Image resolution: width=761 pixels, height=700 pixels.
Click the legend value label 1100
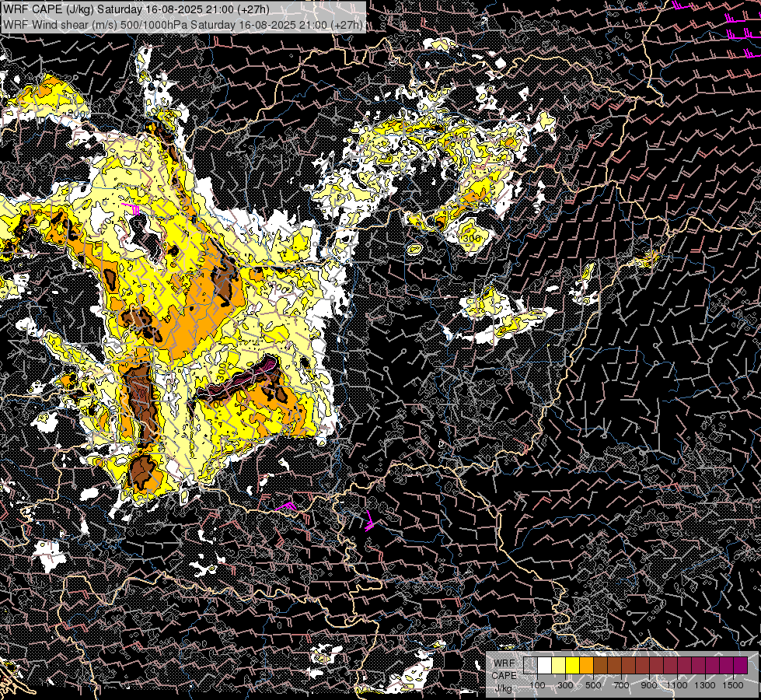[x=677, y=685]
